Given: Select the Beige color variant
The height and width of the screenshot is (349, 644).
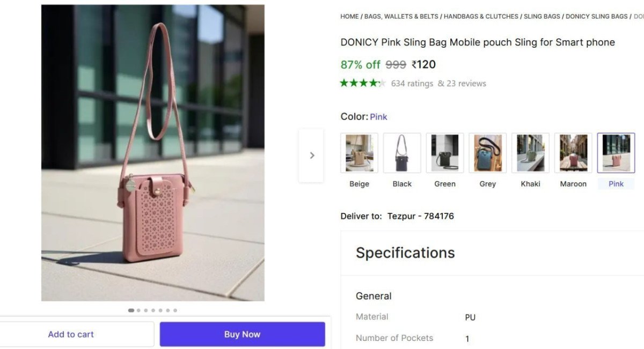Looking at the screenshot, I should tap(358, 152).
